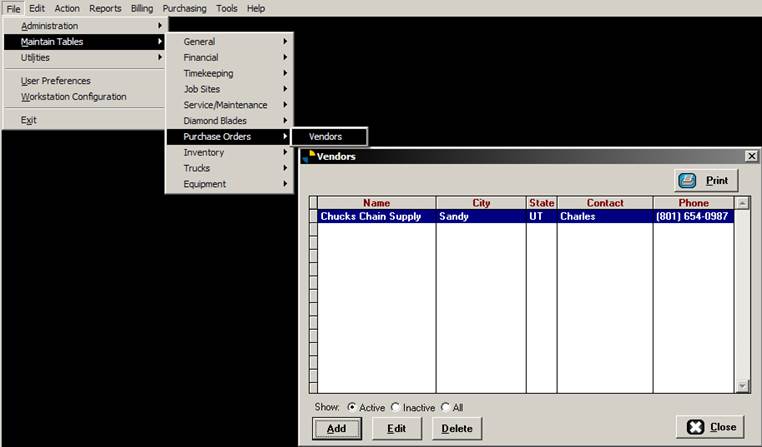Viewport: 762px width, 447px height.
Task: Expand the Utilities submenu
Action: tap(85, 58)
